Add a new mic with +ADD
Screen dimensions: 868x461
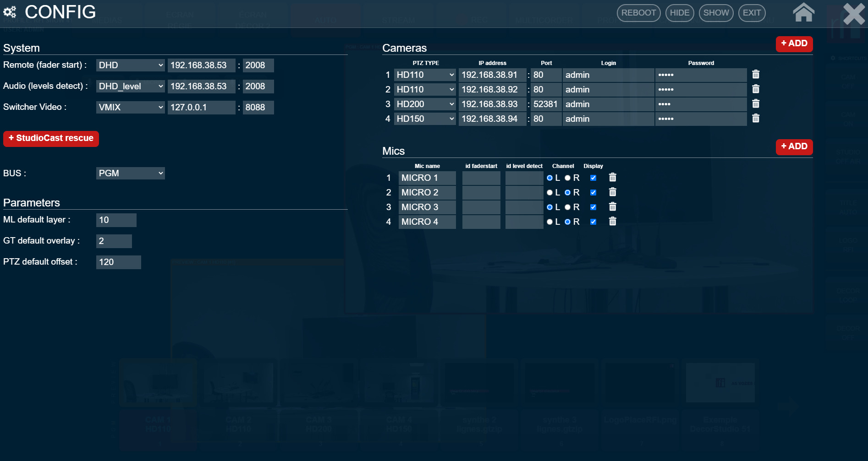794,147
